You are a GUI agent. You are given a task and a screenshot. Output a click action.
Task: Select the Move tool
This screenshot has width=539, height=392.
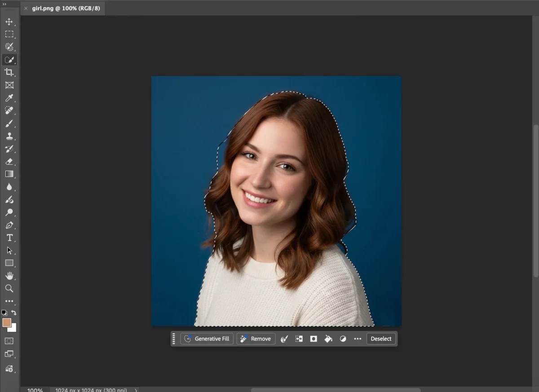pos(9,21)
